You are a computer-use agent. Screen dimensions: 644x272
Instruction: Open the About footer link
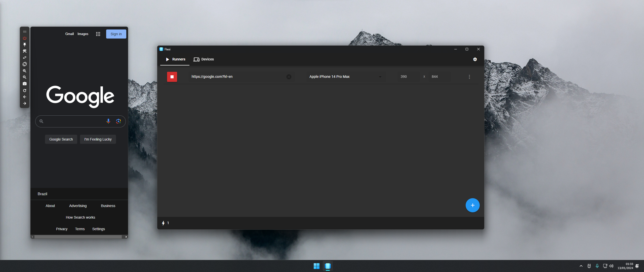coord(50,206)
